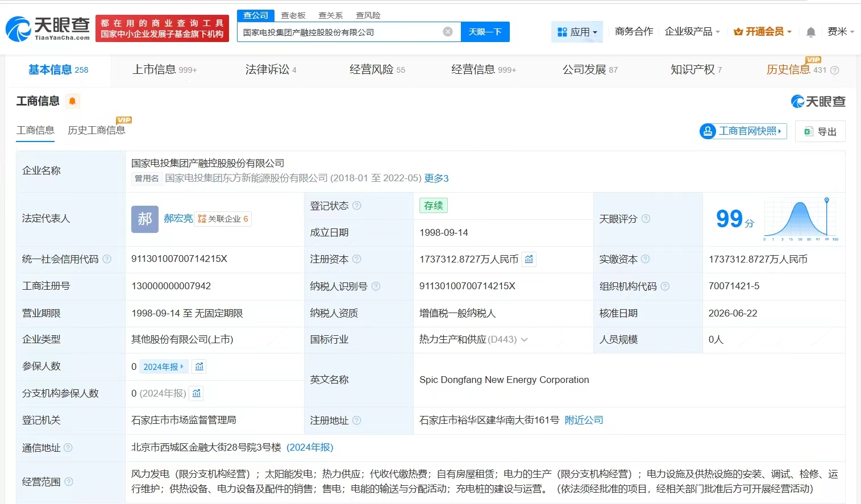
Task: Expand the 企业级产品 menu
Action: pyautogui.click(x=692, y=32)
